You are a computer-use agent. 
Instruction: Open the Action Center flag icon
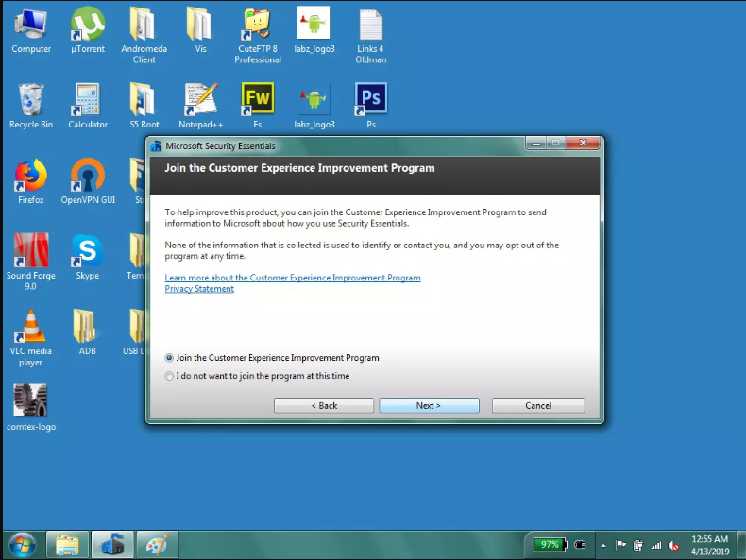click(620, 545)
